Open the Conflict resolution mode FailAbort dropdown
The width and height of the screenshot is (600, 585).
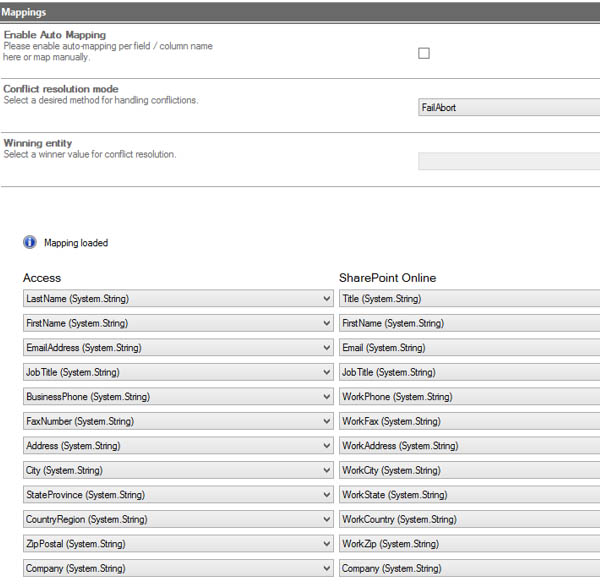[x=508, y=107]
